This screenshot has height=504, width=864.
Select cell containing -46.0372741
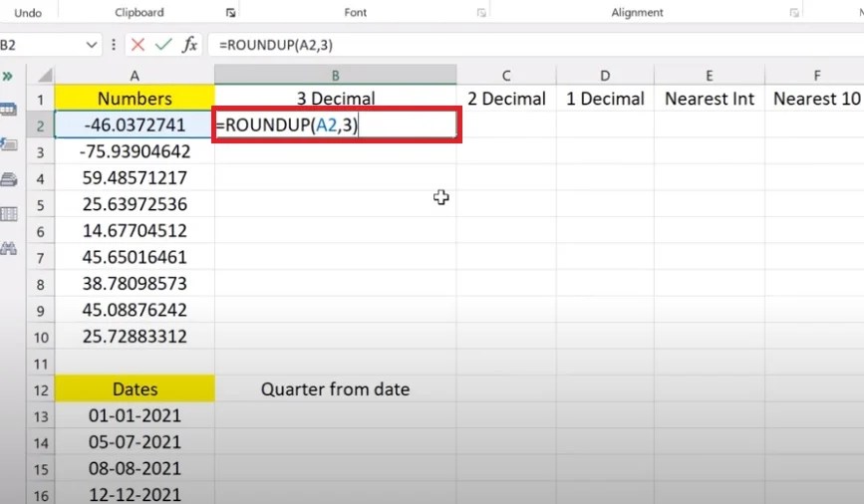[x=135, y=126]
